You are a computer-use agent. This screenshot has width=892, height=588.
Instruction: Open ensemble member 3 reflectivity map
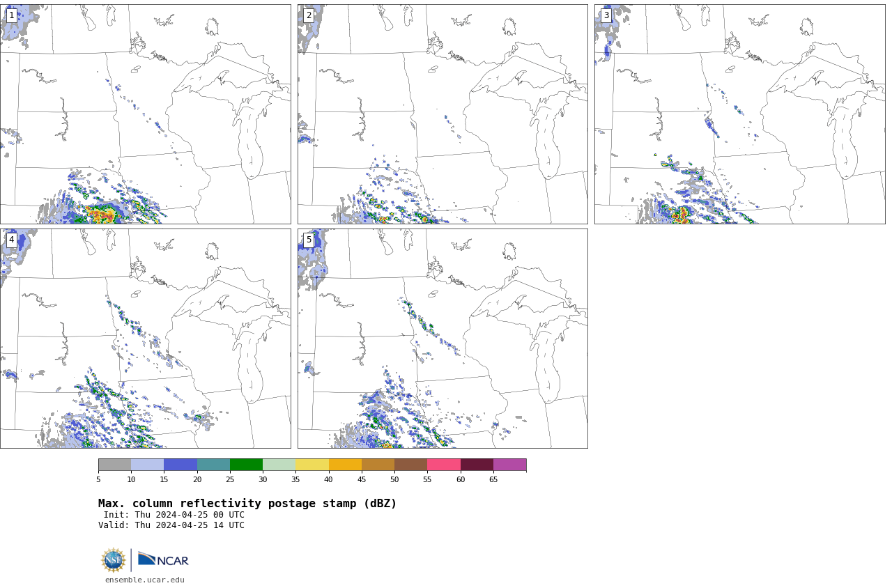click(x=739, y=114)
